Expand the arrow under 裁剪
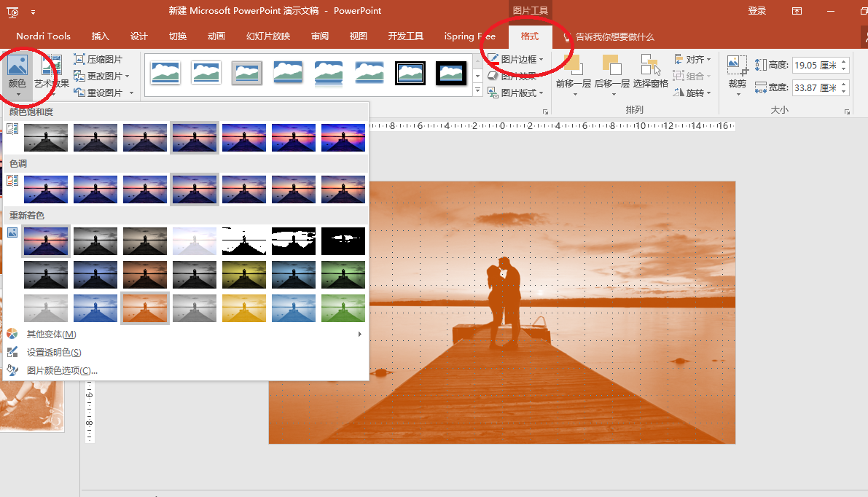868x497 pixels. [738, 93]
